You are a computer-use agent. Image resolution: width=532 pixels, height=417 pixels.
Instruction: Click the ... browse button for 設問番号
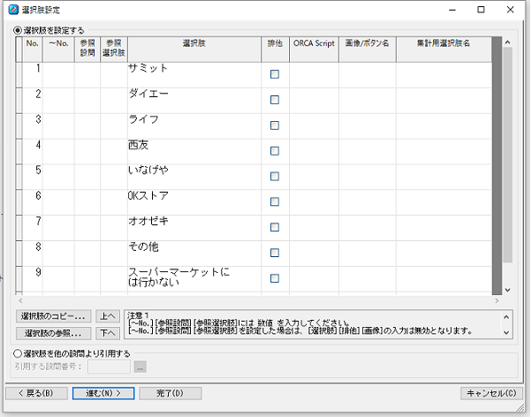[x=141, y=367]
